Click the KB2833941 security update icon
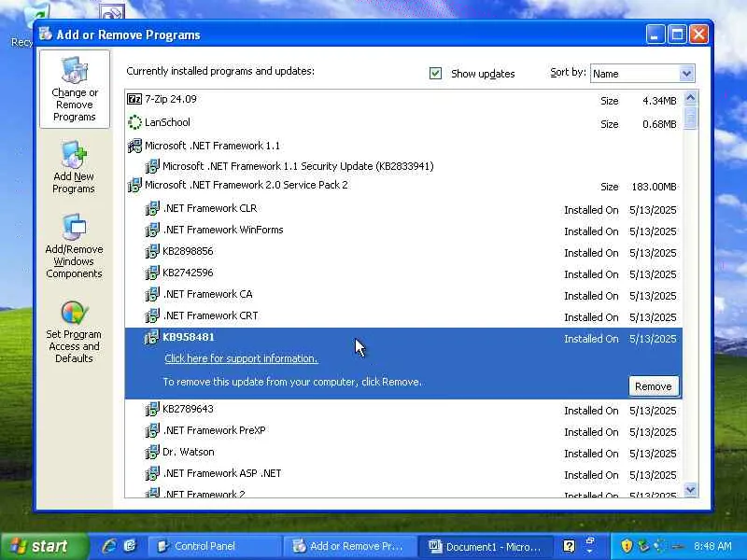The width and height of the screenshot is (747, 560). [152, 166]
